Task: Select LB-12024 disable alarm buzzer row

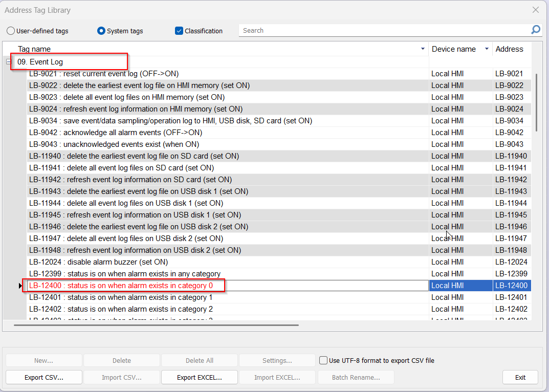Action: pyautogui.click(x=98, y=262)
